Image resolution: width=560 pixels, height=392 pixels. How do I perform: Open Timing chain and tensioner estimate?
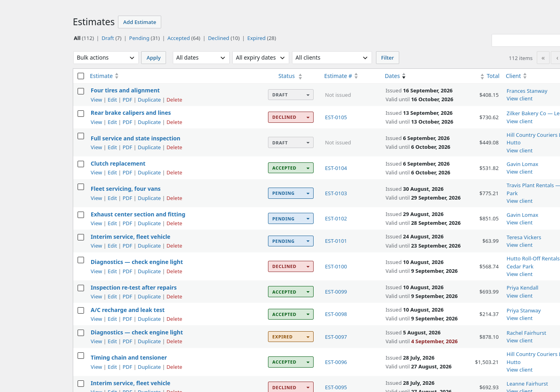coord(129,358)
